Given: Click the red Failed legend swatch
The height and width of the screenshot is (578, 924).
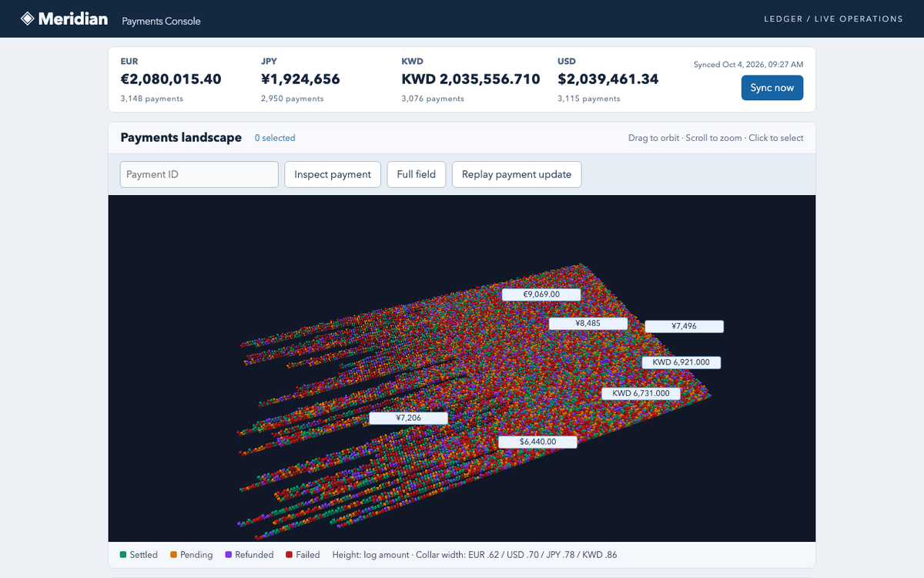Looking at the screenshot, I should coord(290,554).
